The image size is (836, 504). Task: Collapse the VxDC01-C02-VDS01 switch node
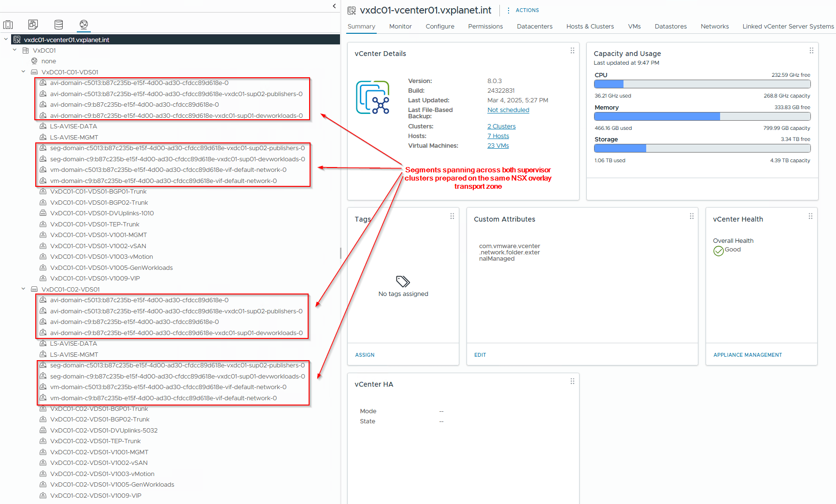tap(23, 289)
